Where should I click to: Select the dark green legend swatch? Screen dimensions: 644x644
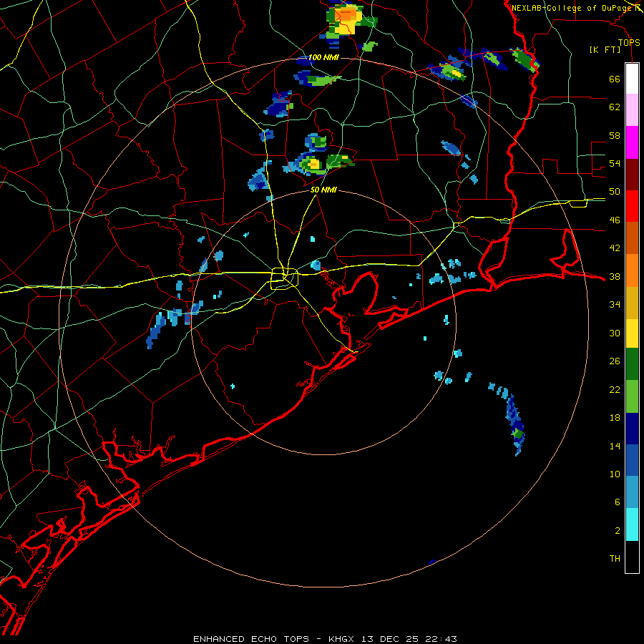point(632,364)
